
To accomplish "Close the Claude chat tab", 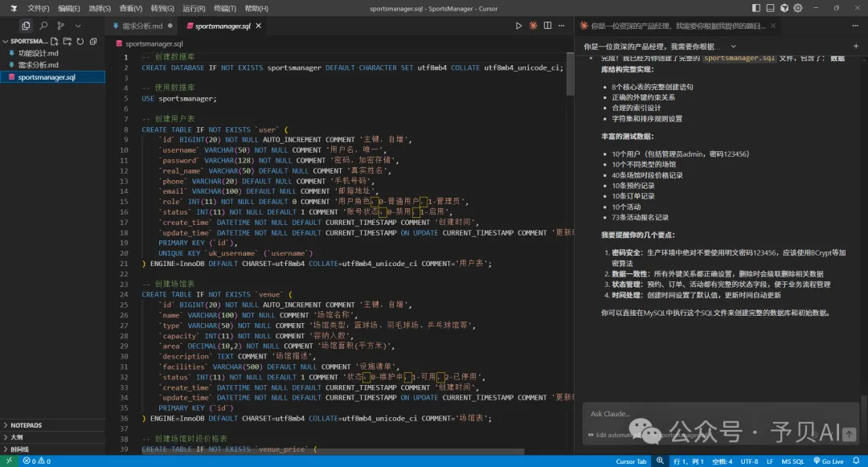I will coord(773,26).
